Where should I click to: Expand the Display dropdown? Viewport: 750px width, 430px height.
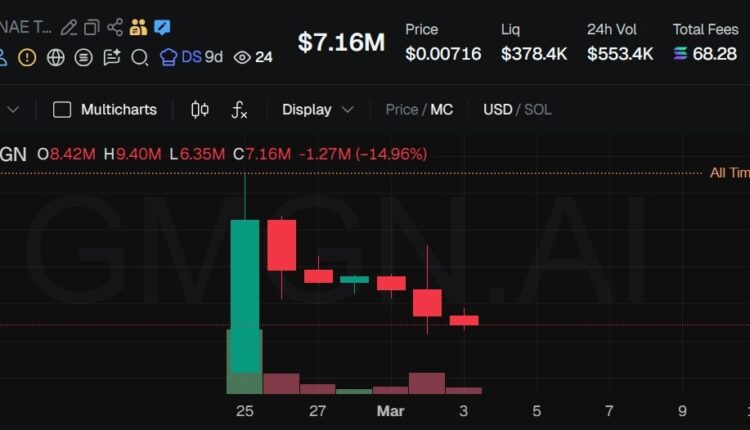click(x=317, y=109)
